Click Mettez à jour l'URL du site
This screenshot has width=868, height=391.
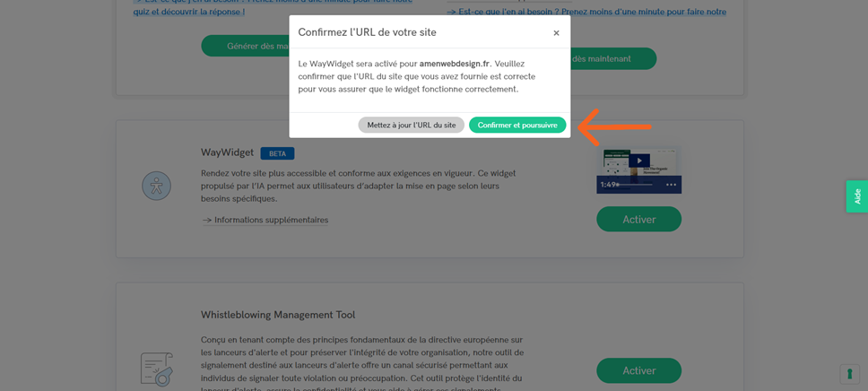(x=412, y=126)
